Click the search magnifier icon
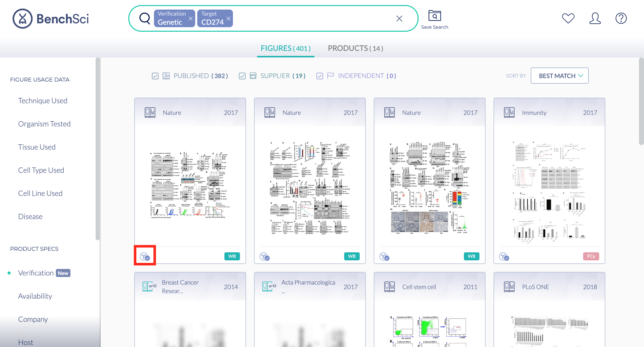Viewport: 644px width, 347px height. [145, 18]
